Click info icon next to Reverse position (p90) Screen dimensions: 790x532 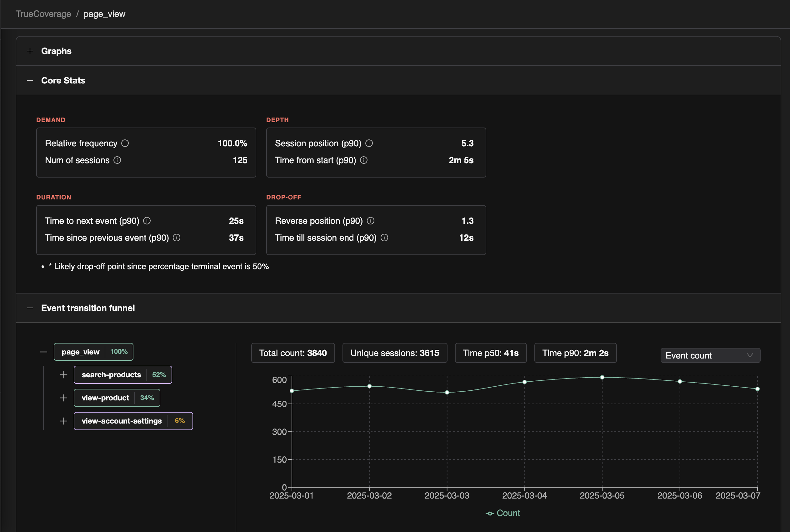pos(370,221)
